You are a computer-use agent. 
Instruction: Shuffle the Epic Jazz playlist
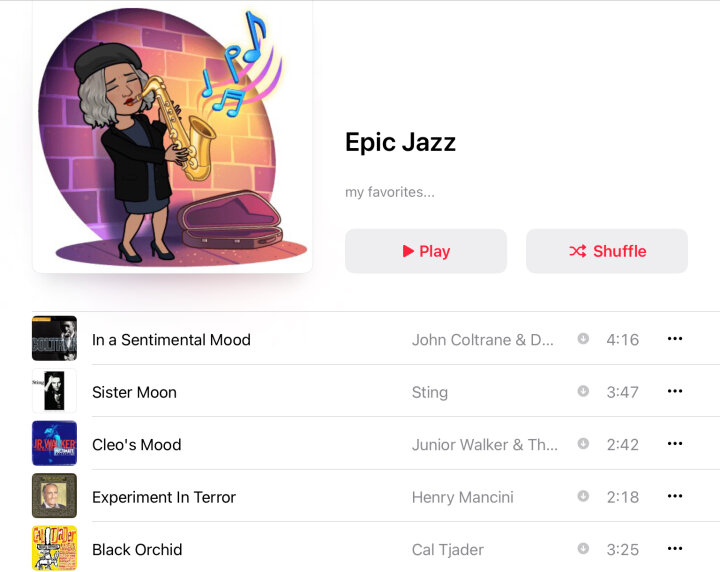607,251
